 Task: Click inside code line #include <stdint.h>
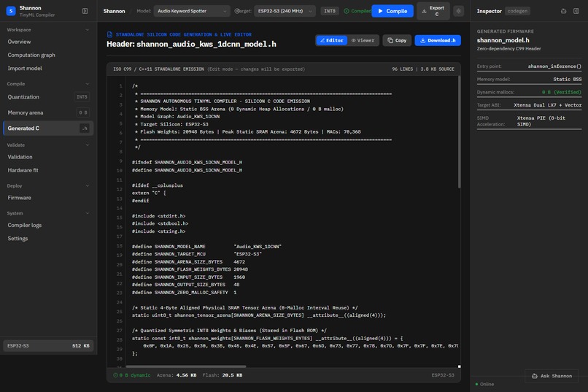(158, 216)
